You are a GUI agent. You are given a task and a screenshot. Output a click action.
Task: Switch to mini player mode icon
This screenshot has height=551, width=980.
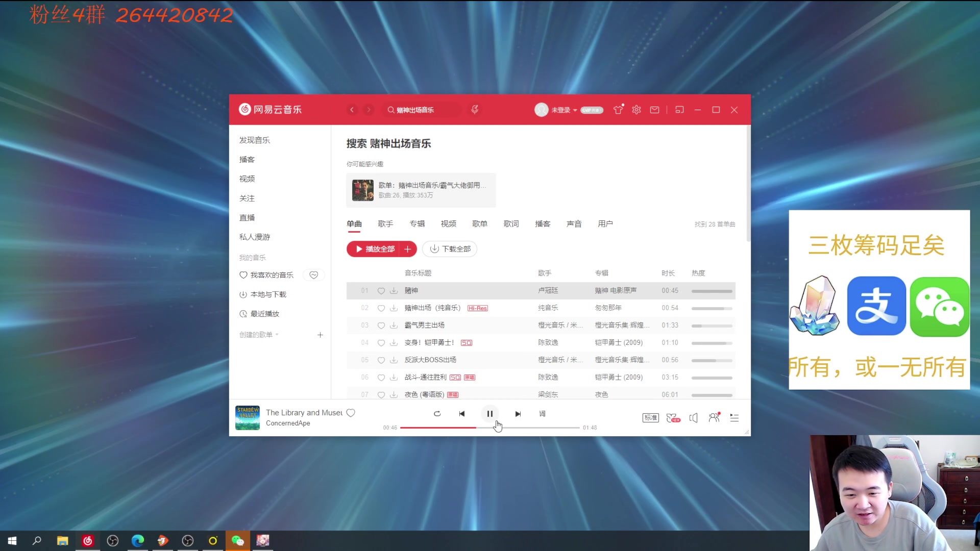point(679,110)
